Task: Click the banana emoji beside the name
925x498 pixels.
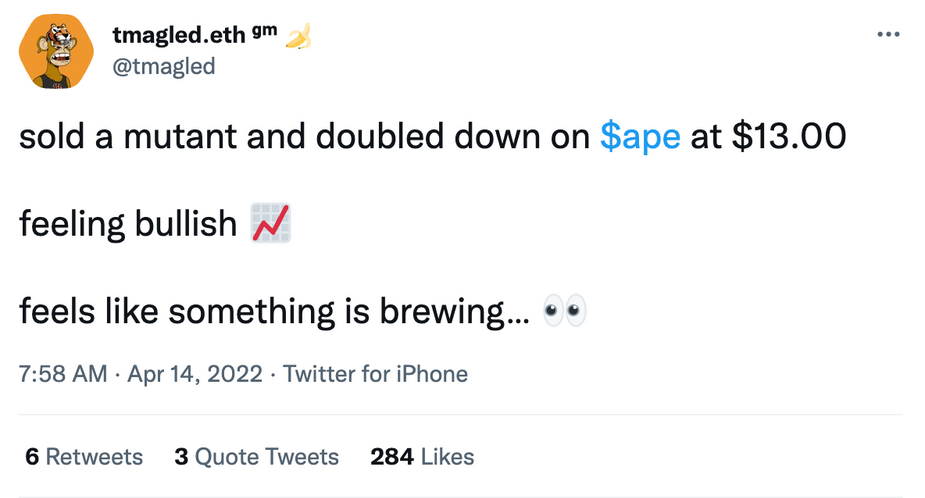Action: 299,38
